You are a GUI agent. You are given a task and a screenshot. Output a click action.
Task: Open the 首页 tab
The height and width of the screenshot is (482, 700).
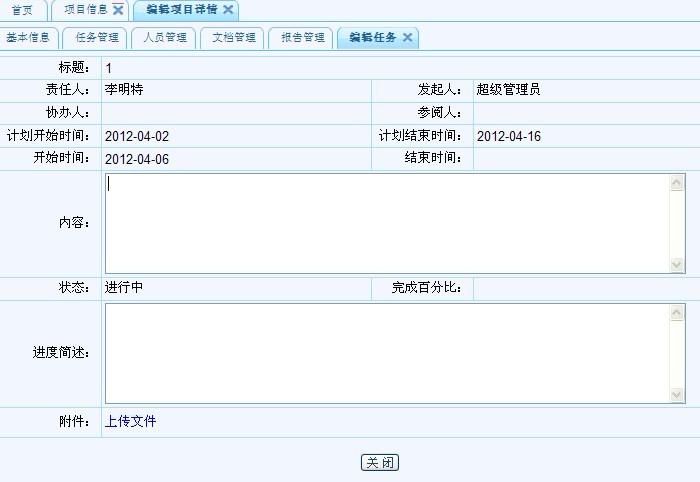pos(22,10)
